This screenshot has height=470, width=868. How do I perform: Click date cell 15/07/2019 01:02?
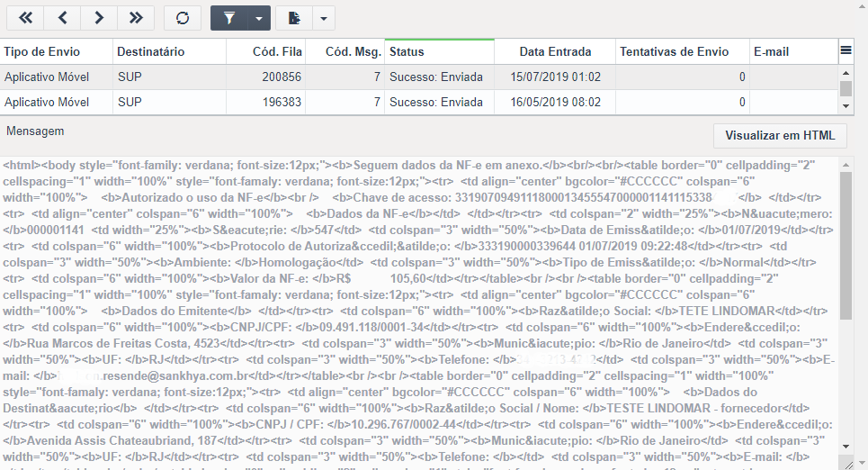[x=555, y=77]
